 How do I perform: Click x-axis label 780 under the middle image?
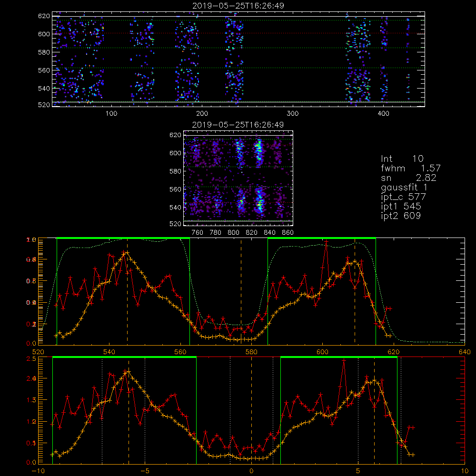coord(216,233)
